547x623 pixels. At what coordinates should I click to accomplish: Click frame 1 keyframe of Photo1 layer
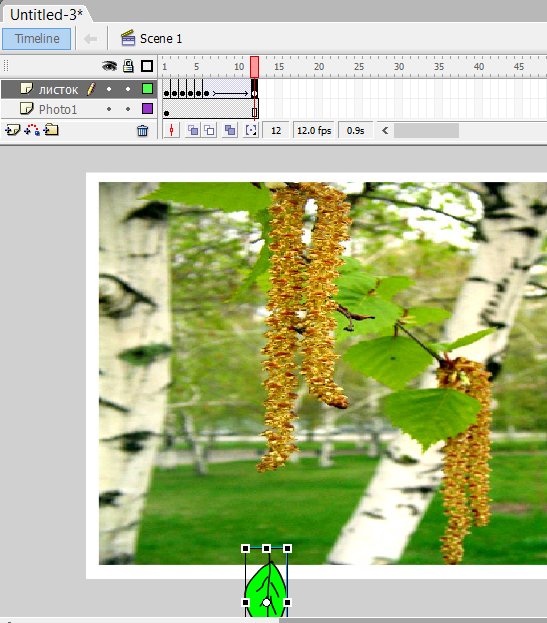(166, 113)
